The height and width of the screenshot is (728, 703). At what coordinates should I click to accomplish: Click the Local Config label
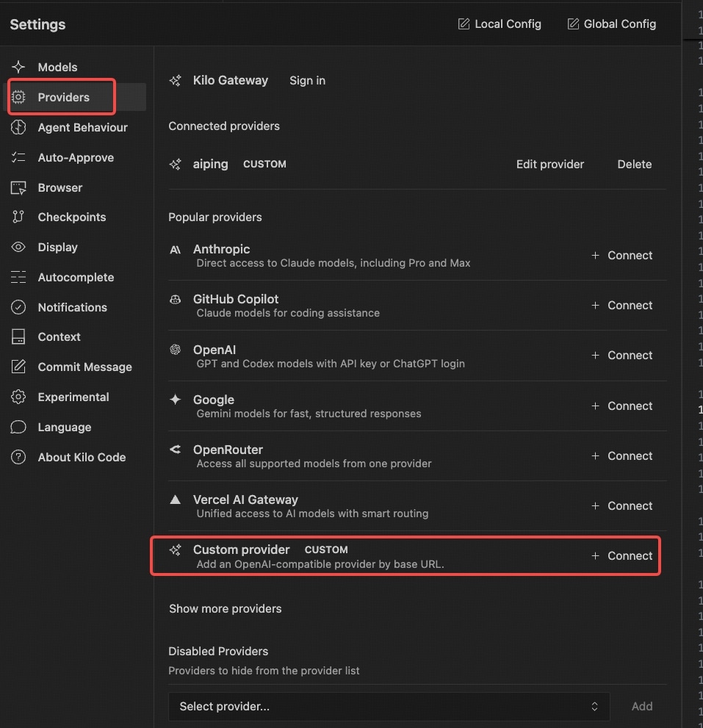(x=508, y=24)
